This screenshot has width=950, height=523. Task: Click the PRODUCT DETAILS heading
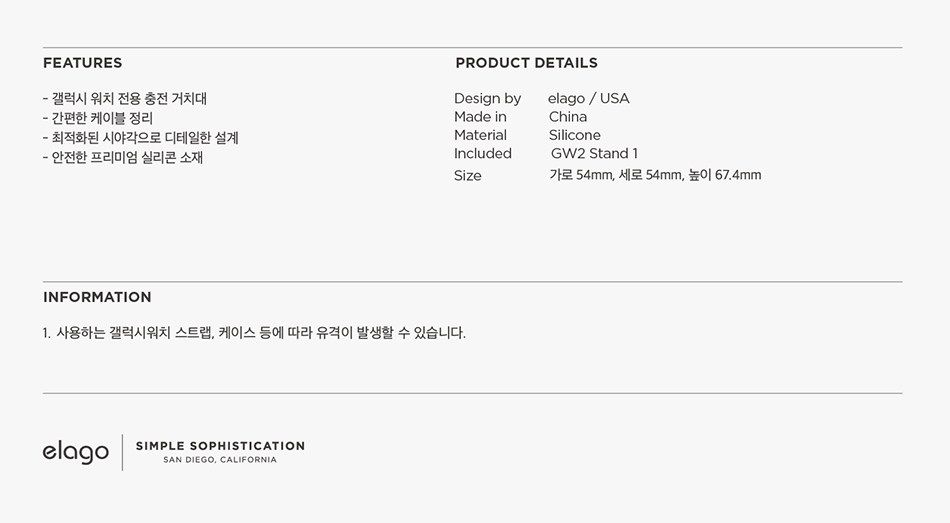coord(526,63)
